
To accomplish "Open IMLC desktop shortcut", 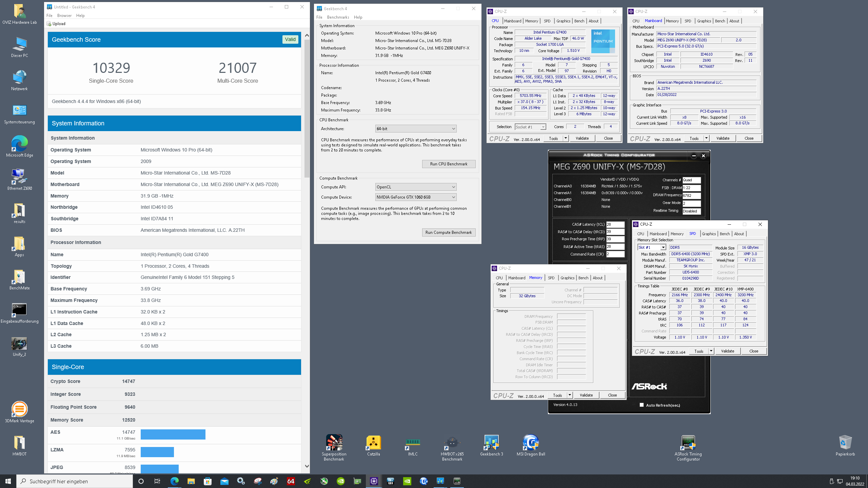I will (413, 446).
